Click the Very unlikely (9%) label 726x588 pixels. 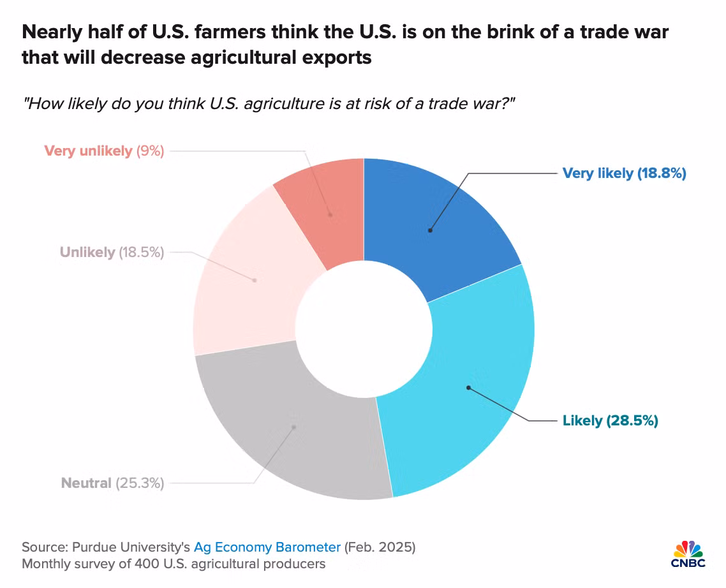[x=104, y=151]
